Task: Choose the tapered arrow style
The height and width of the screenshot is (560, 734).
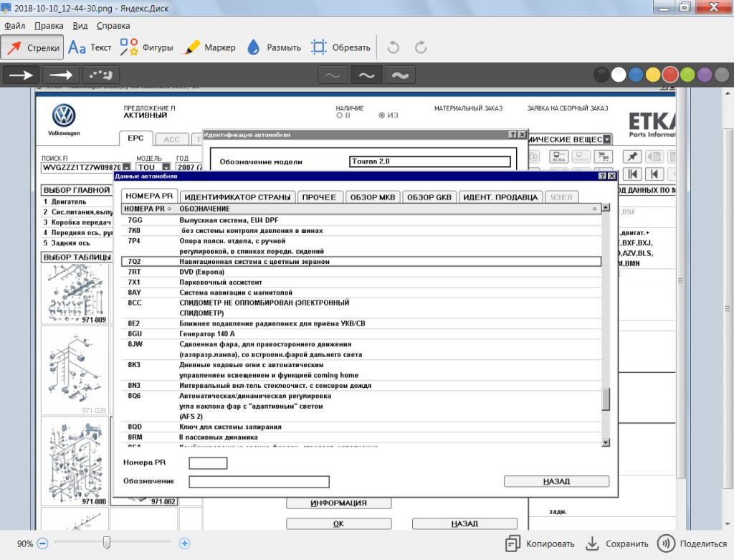Action: point(61,75)
